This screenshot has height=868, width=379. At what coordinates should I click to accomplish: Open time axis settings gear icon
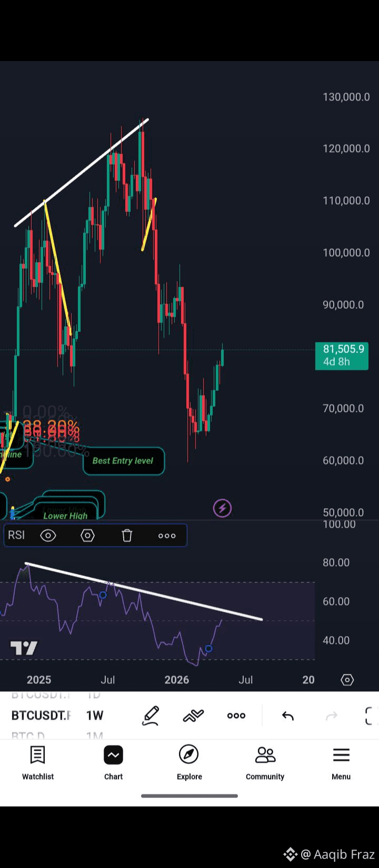point(347,680)
